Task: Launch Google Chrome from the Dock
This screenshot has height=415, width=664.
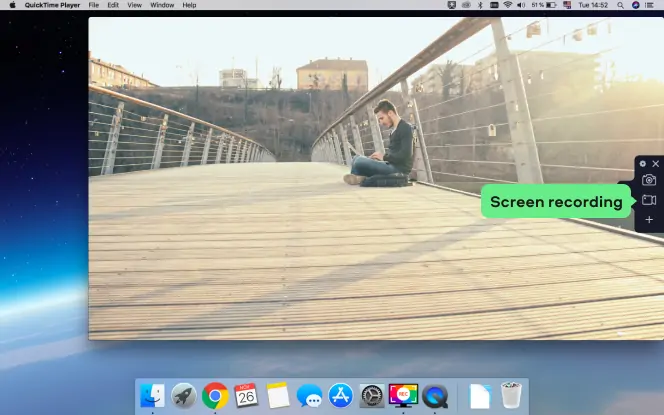Action: pos(215,396)
